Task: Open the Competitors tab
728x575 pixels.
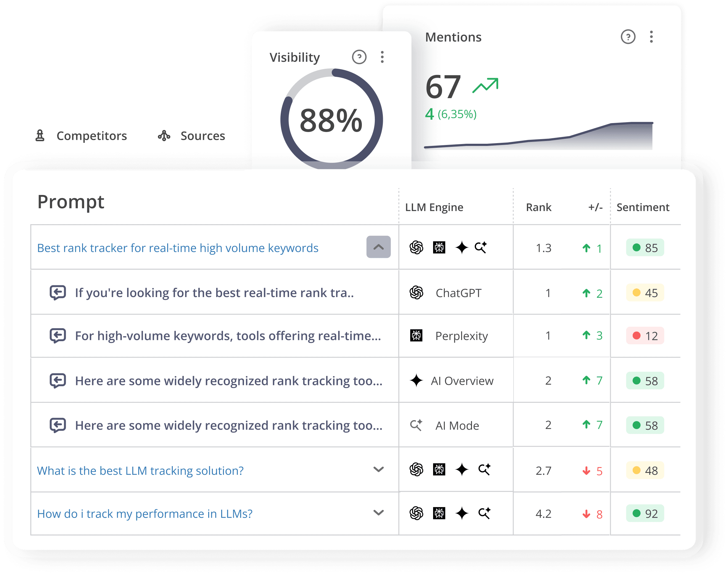Action: click(x=81, y=136)
